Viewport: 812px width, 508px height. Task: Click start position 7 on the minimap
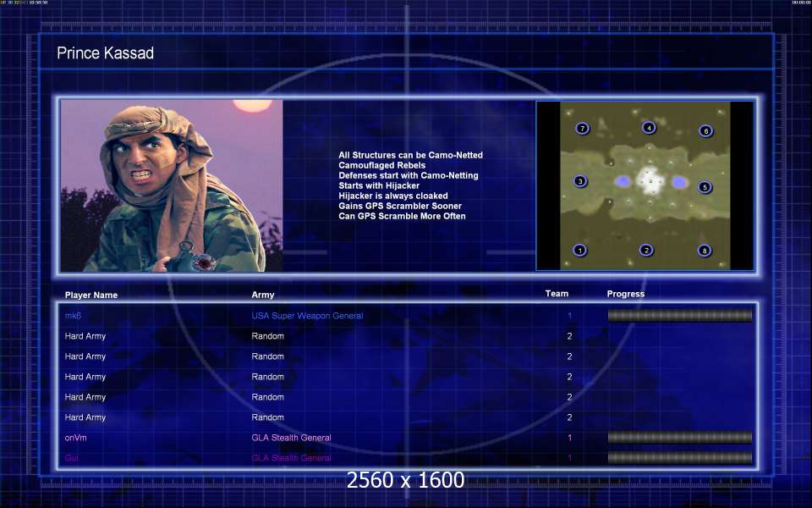[582, 129]
